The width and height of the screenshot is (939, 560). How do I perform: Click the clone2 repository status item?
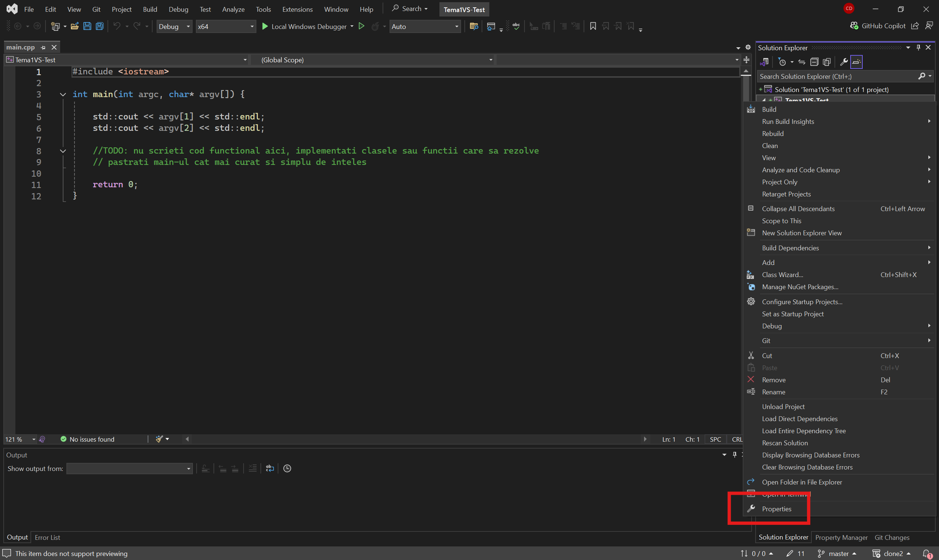click(892, 553)
